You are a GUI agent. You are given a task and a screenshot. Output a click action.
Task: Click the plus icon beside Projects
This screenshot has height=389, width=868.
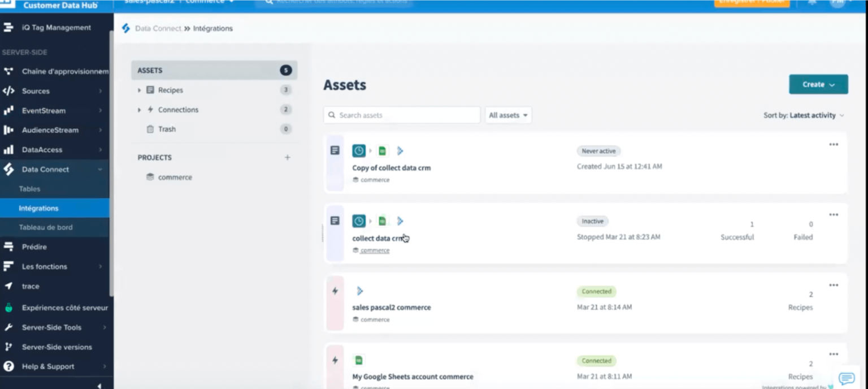[x=287, y=158]
